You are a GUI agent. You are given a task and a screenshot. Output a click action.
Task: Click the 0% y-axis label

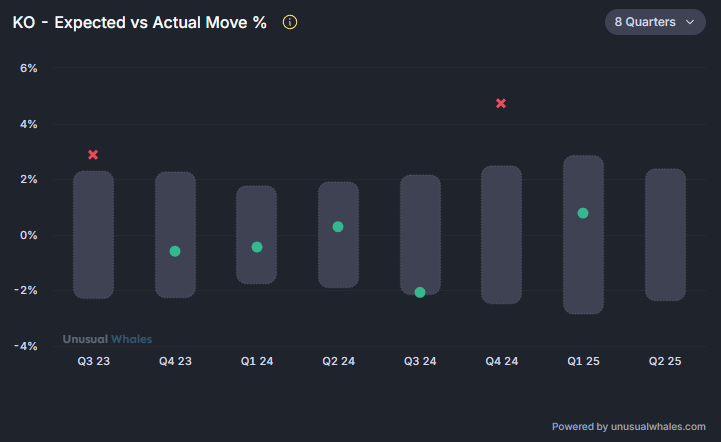[x=28, y=235]
